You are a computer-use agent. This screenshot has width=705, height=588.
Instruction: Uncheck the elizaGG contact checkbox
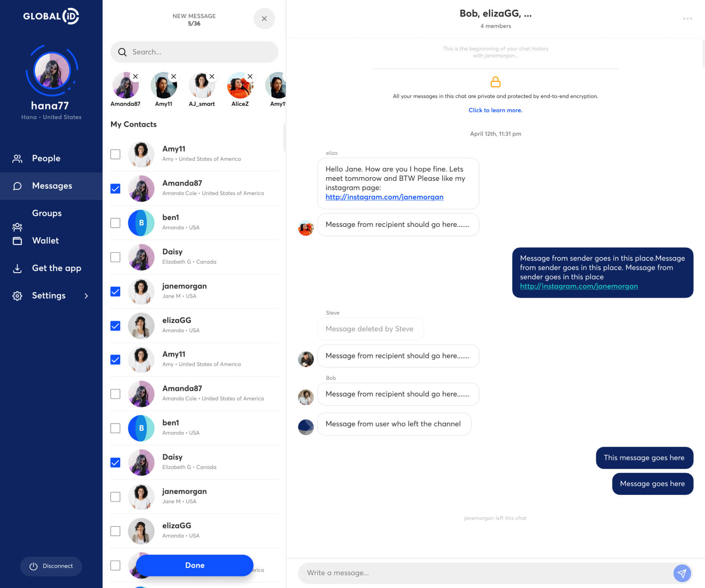tap(115, 326)
